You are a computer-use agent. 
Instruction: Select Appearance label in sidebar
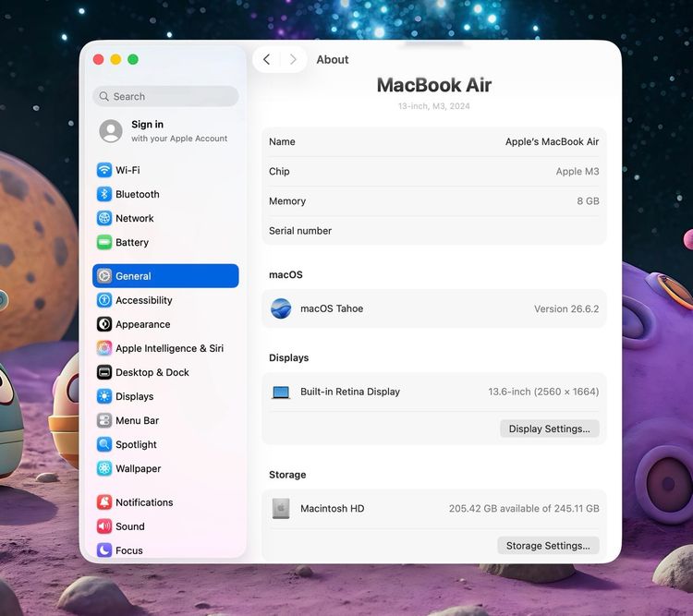(142, 324)
